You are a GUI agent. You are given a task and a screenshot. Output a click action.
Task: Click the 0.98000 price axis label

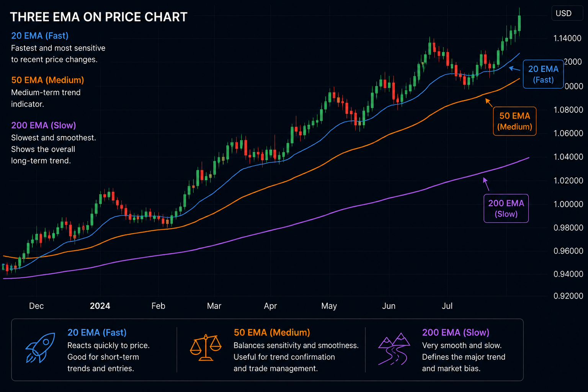tap(568, 228)
